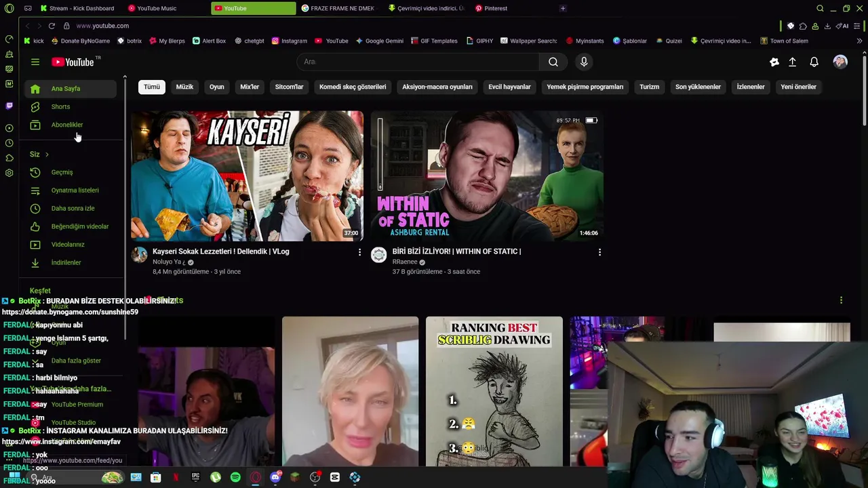Open the Noluyo Ya channel link
Image resolution: width=868 pixels, height=488 pixels.
pyautogui.click(x=169, y=262)
